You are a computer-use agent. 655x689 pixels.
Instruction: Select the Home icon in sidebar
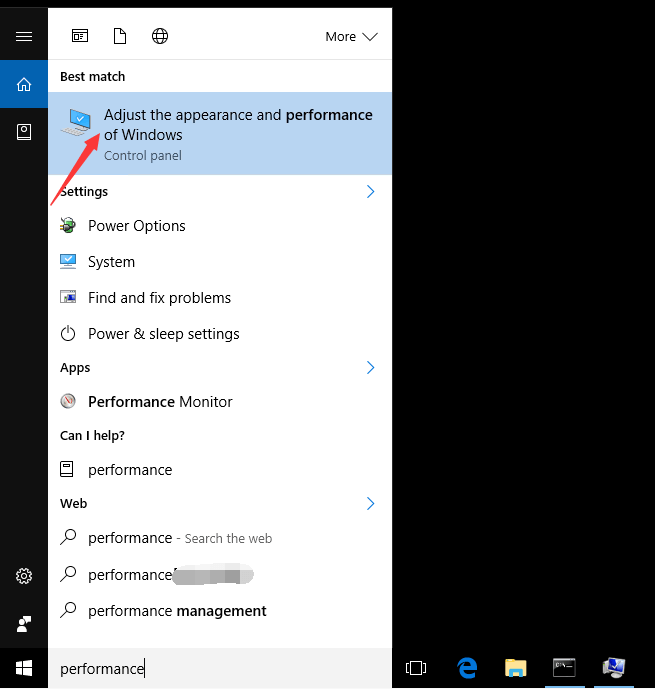(24, 84)
